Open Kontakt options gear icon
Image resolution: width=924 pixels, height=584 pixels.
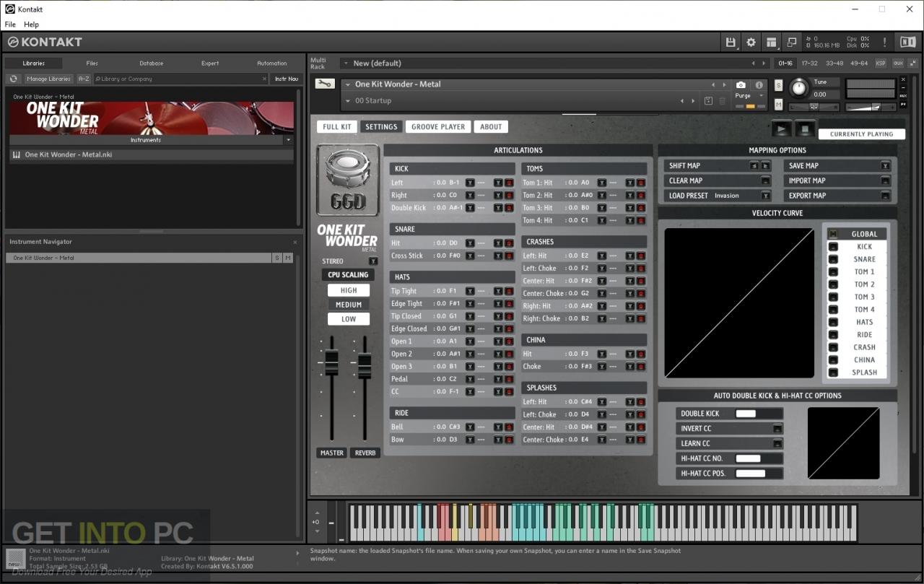click(751, 42)
